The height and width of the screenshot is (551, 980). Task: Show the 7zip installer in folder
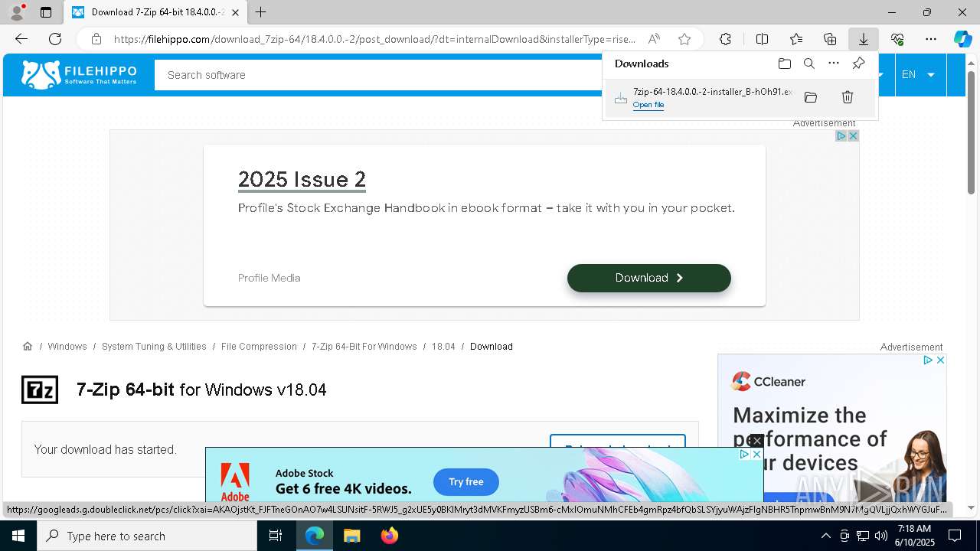811,97
